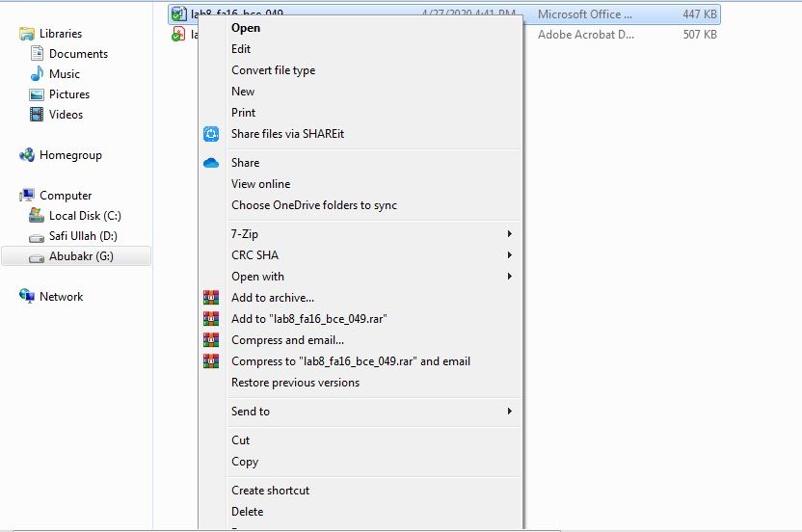
Task: Open Music in the navigation pane
Action: coord(65,73)
